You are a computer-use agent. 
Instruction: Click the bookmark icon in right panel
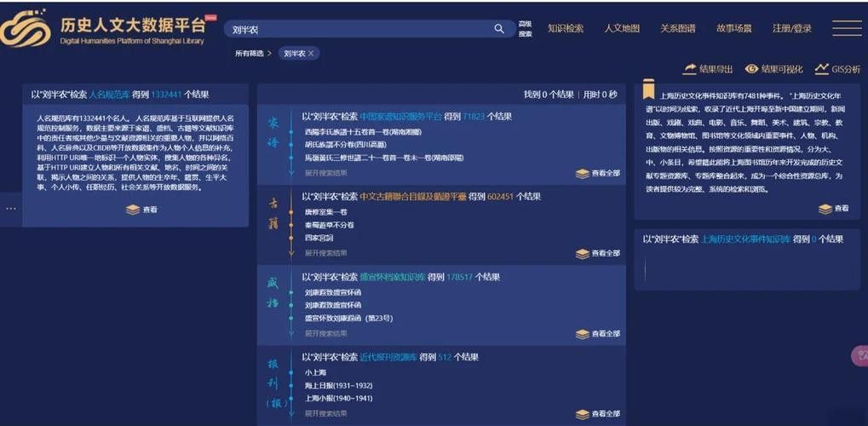pyautogui.click(x=648, y=89)
